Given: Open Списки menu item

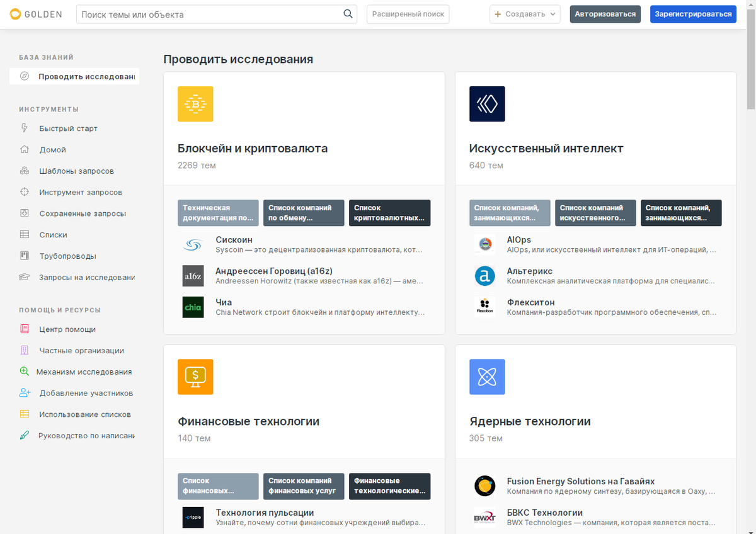Looking at the screenshot, I should (x=53, y=235).
